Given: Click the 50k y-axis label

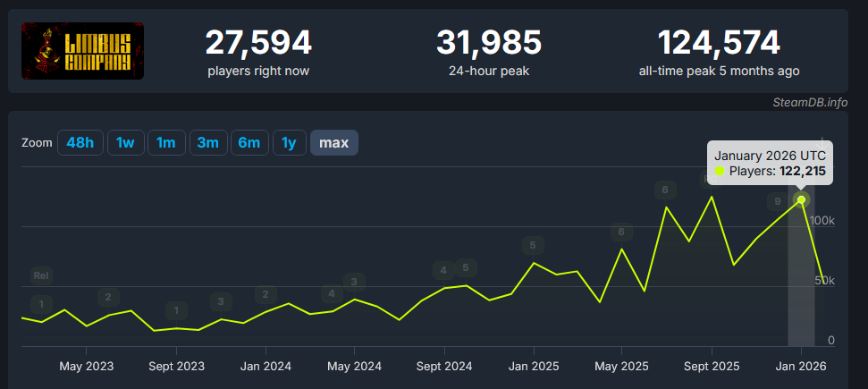Looking at the screenshot, I should click(824, 281).
